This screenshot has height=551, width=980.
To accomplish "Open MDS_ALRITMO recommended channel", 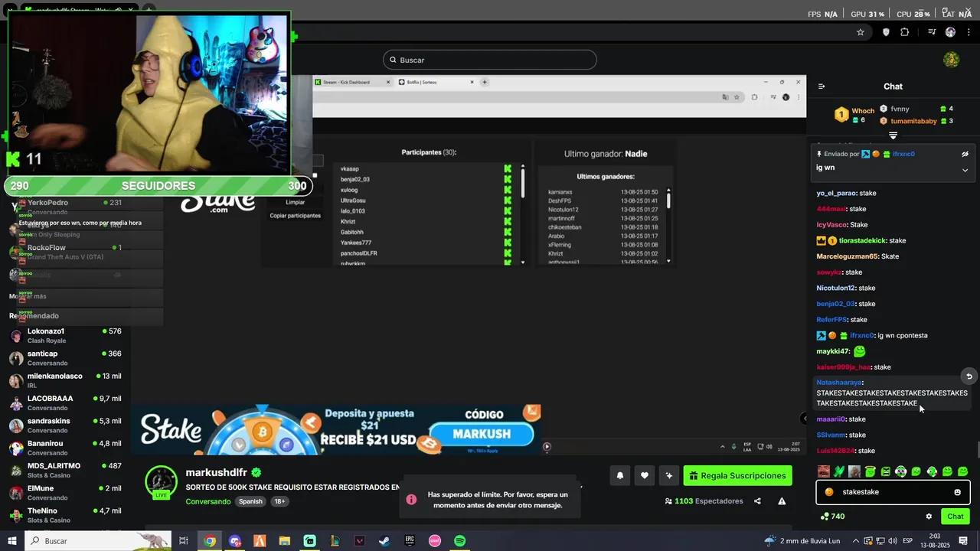I will 65,470.
